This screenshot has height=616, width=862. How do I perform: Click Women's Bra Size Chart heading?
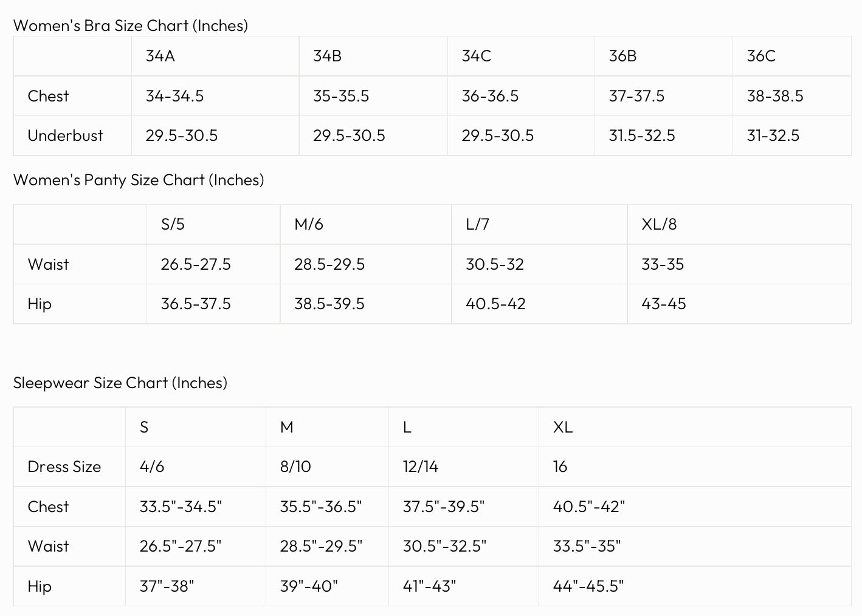tap(131, 26)
